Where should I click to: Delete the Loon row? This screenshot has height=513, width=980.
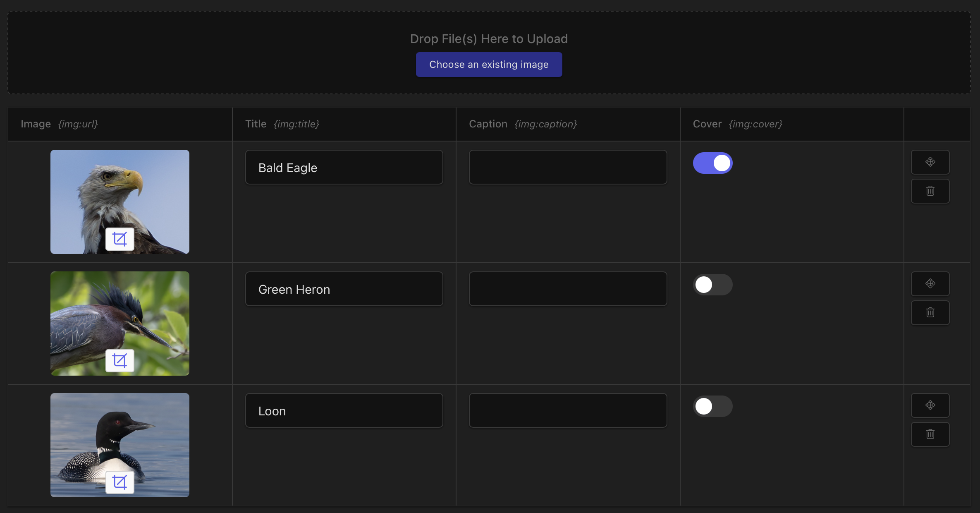tap(930, 434)
